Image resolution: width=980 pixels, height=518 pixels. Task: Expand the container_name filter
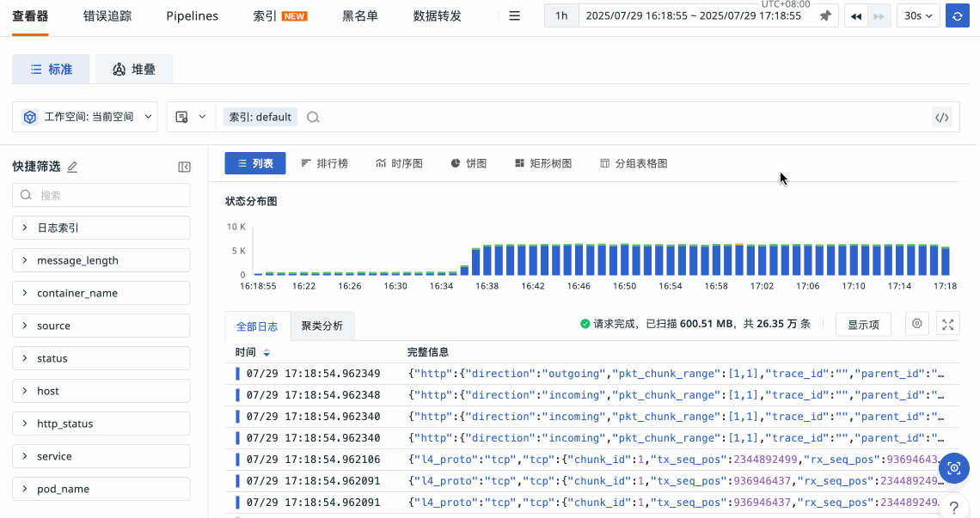(x=101, y=293)
